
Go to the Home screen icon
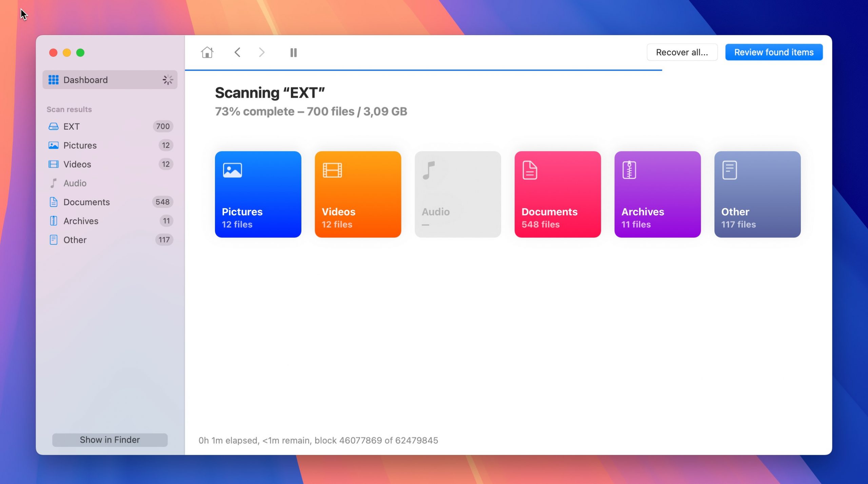click(207, 53)
